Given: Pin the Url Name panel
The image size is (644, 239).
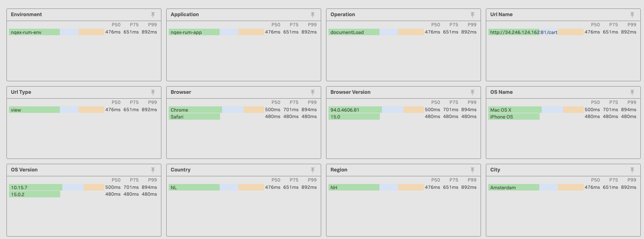Looking at the screenshot, I should 632,15.
